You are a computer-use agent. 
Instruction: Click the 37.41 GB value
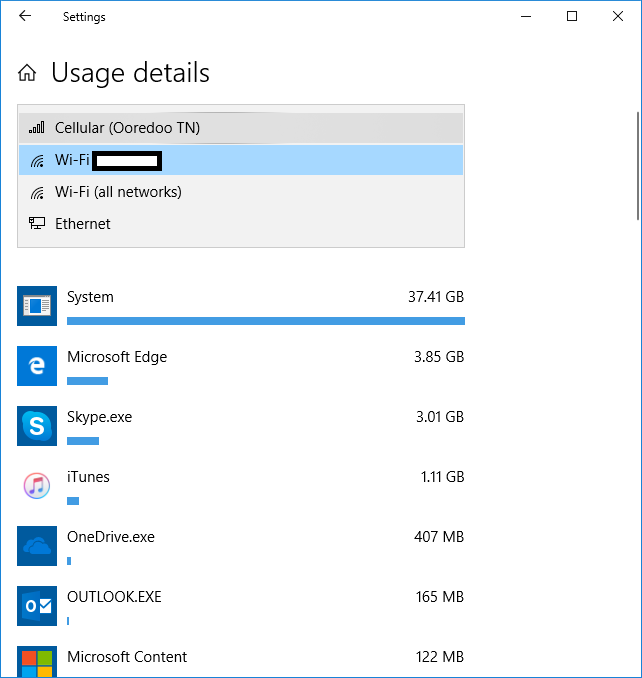436,297
